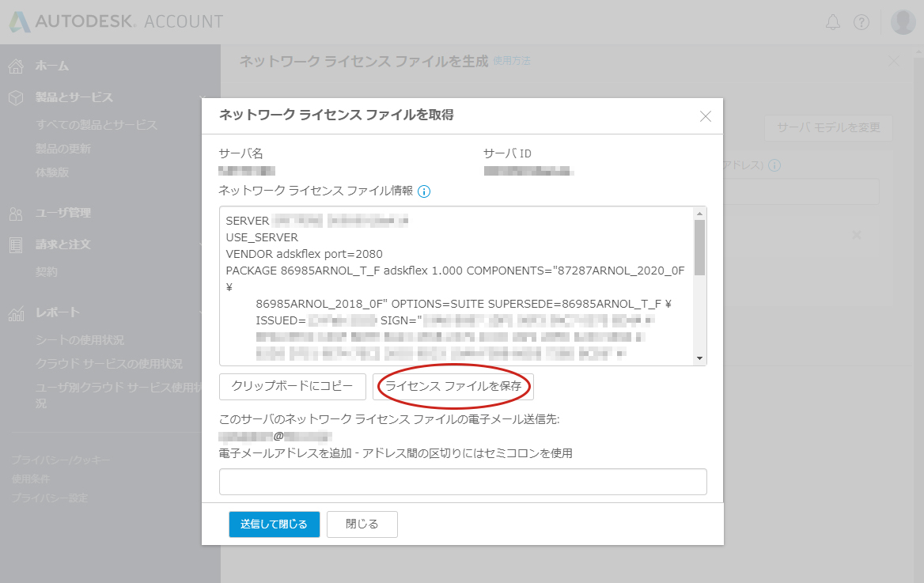Click the ホーム home icon in sidebar
The image size is (924, 583).
tap(16, 66)
